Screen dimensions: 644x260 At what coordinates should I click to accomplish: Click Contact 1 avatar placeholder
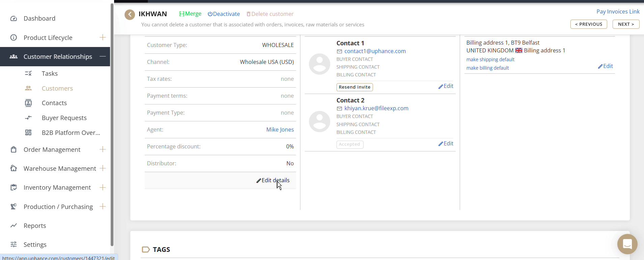[x=319, y=64]
